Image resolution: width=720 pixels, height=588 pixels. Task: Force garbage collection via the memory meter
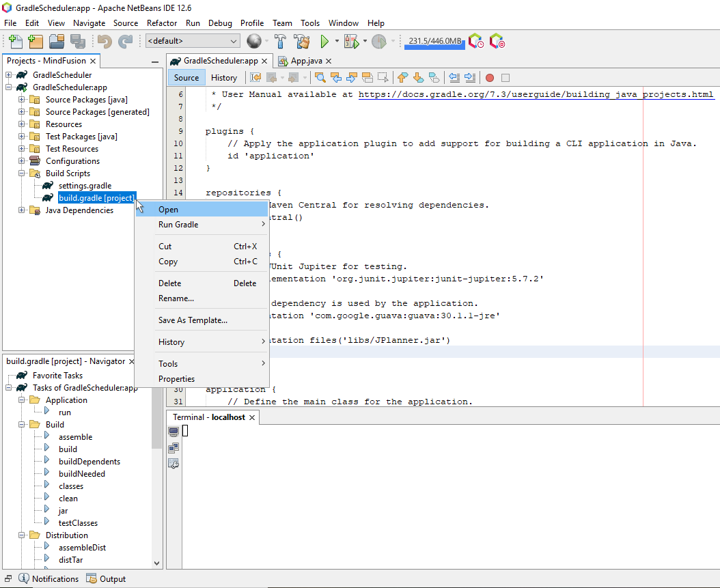pos(434,41)
